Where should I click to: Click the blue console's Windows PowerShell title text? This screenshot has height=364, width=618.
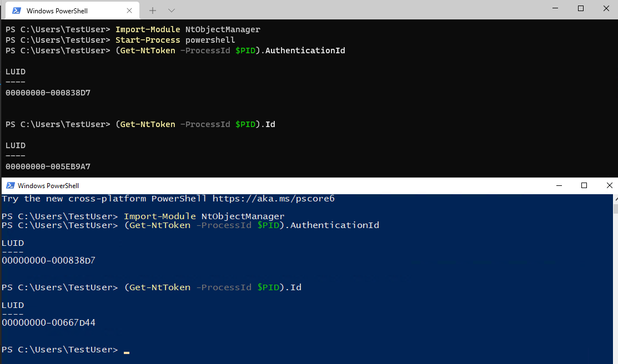(48, 185)
